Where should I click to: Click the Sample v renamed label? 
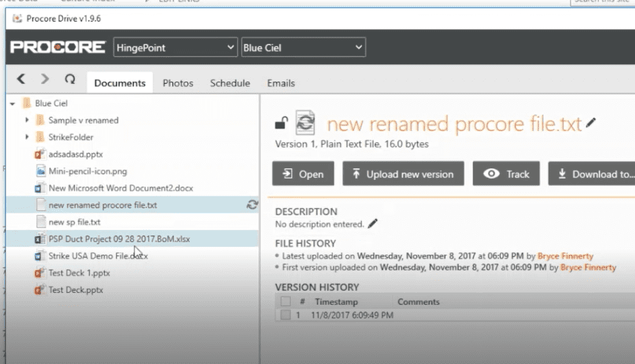[x=84, y=120]
